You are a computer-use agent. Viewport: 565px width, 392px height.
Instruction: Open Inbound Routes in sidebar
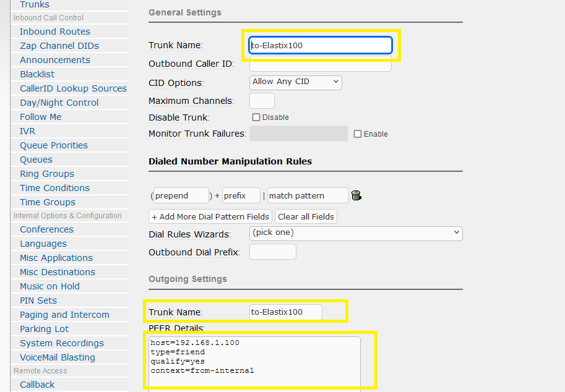tap(55, 32)
